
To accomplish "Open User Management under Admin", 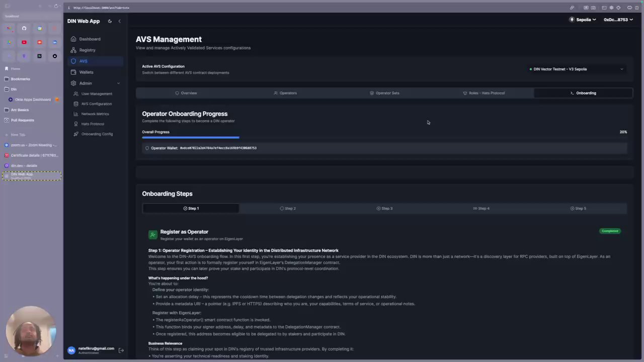I will coord(96,94).
